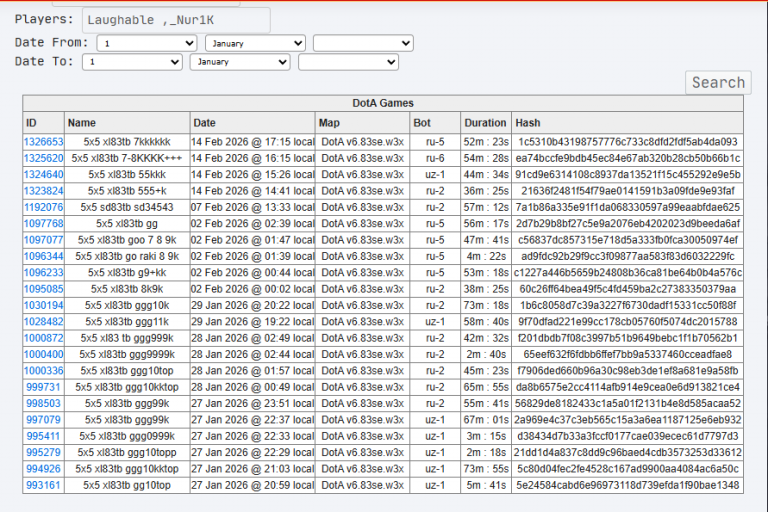Open game ID 999731
768x512 pixels.
point(44,387)
